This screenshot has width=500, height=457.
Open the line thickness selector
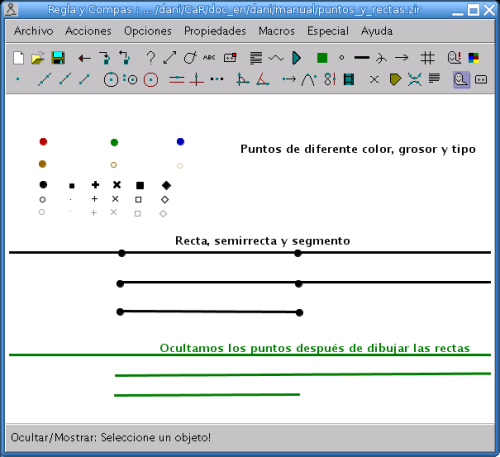(362, 58)
